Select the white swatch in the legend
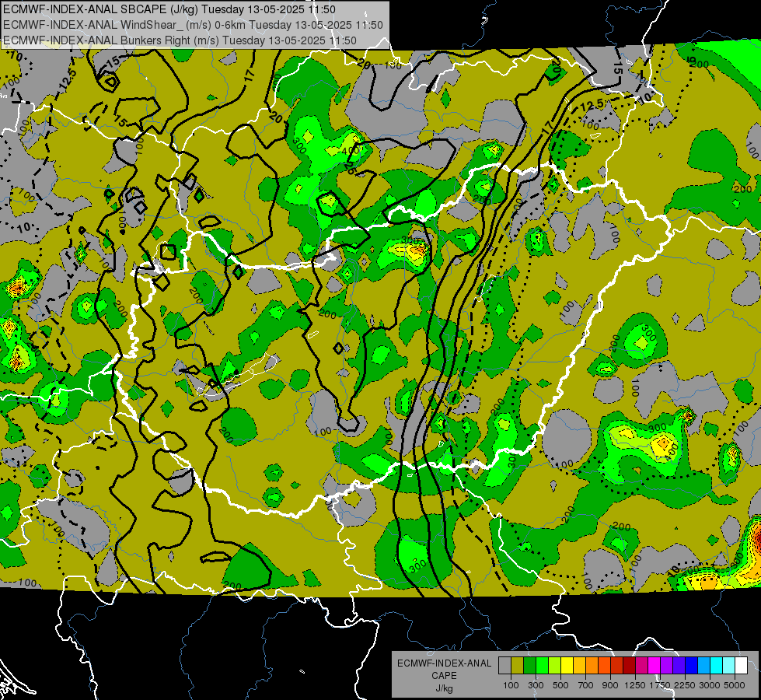The image size is (761, 700). (x=741, y=666)
